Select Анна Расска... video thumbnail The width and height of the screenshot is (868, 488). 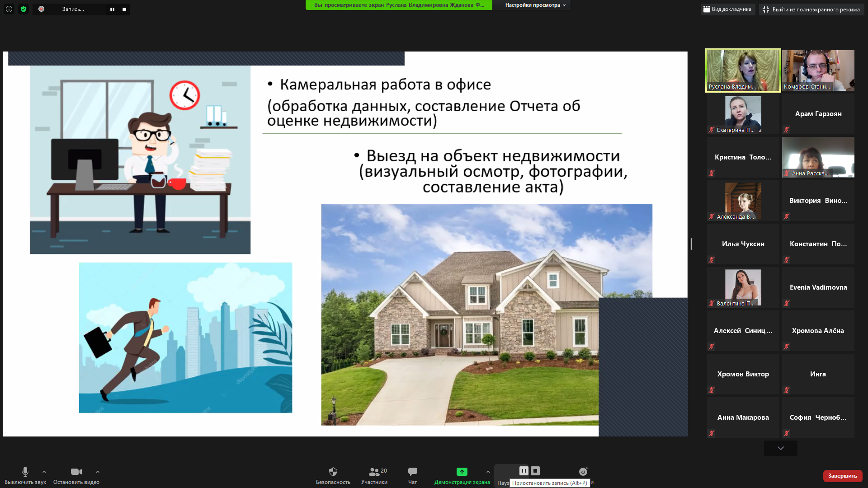pyautogui.click(x=818, y=157)
